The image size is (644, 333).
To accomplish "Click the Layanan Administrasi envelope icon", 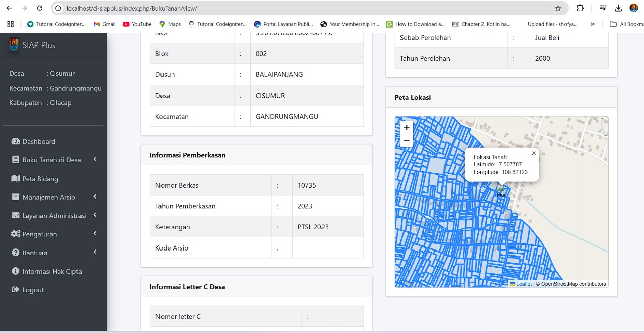I will [x=15, y=216].
